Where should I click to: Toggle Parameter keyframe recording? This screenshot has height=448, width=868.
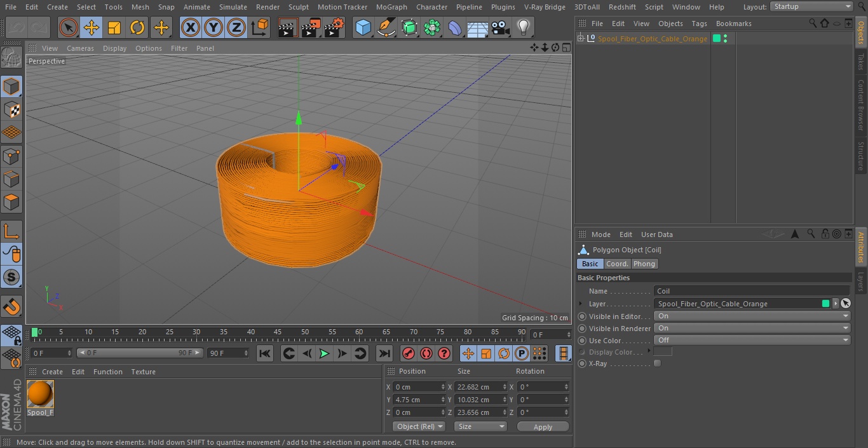point(522,353)
